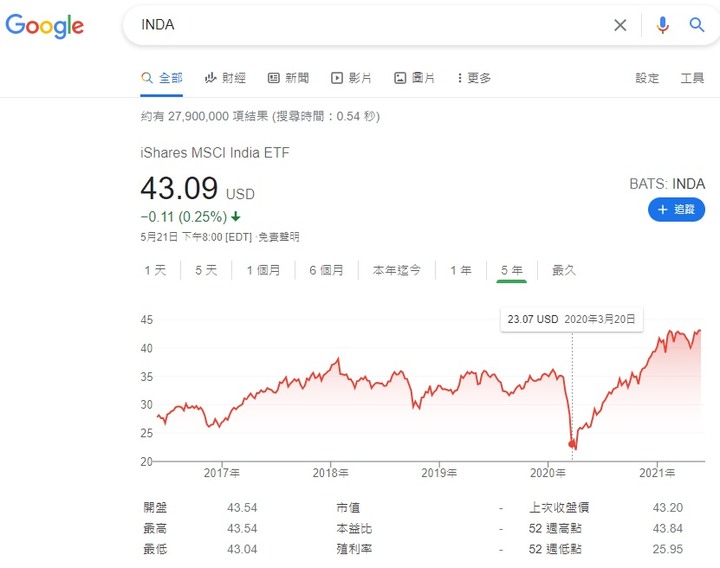Click the 52 週低點 value 25.95
The image size is (720, 568).
pyautogui.click(x=668, y=549)
